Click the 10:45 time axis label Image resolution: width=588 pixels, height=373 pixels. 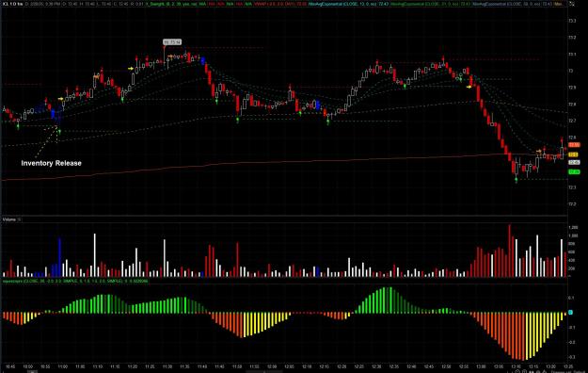click(x=10, y=366)
